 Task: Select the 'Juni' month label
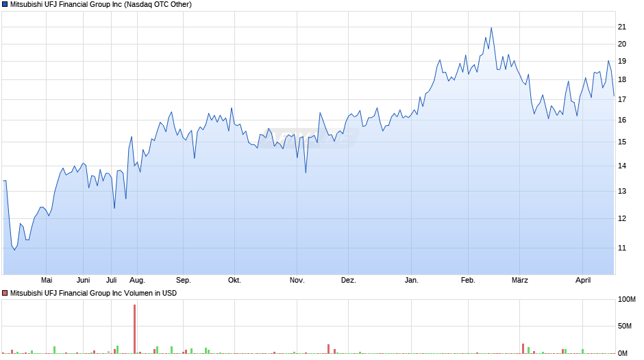pyautogui.click(x=84, y=281)
